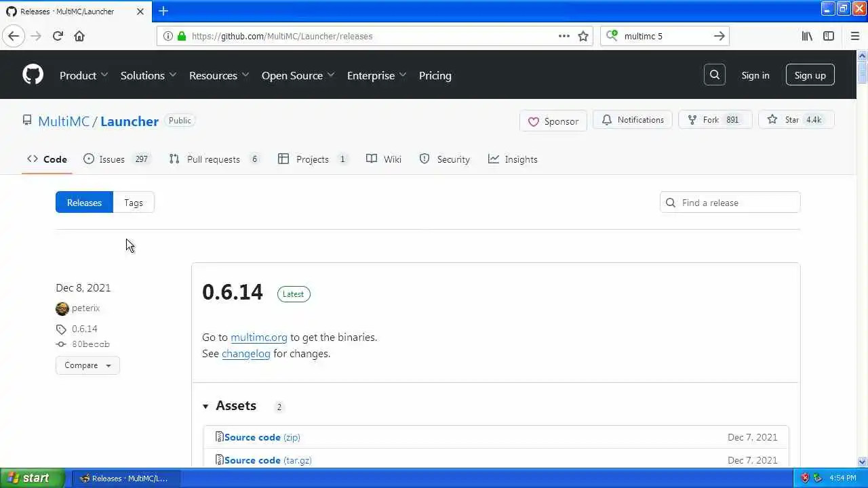Screen dimensions: 868x488
Task: Star the repository with Star button
Action: coord(796,120)
